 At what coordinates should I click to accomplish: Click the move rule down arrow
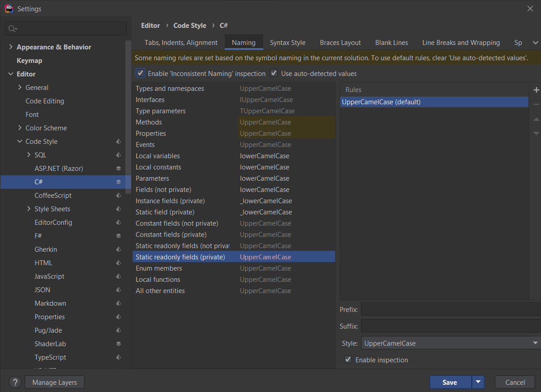pos(536,133)
